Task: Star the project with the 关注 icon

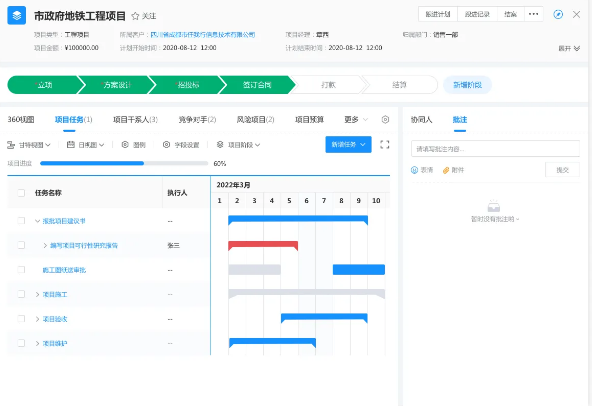Action: tap(135, 16)
